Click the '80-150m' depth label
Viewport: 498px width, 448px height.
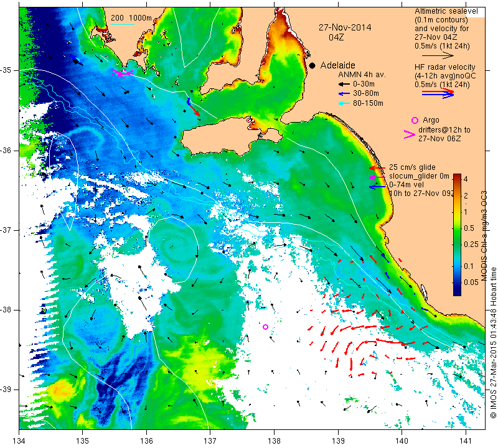coord(368,103)
